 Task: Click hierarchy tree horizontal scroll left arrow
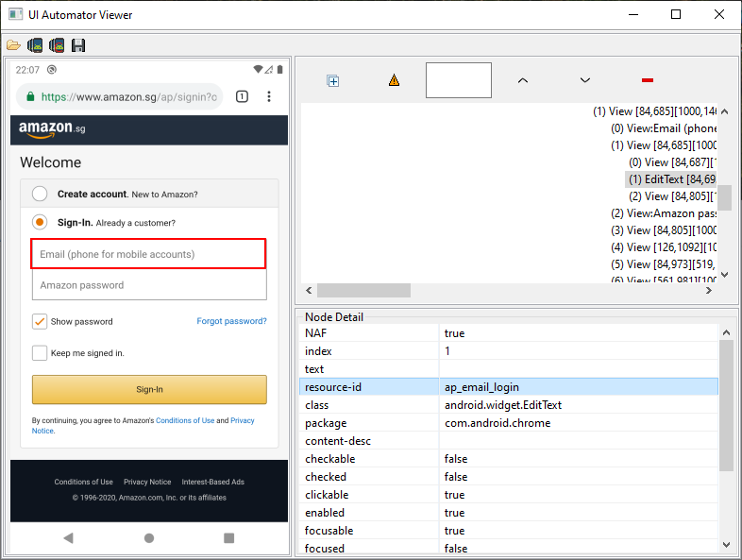point(309,290)
